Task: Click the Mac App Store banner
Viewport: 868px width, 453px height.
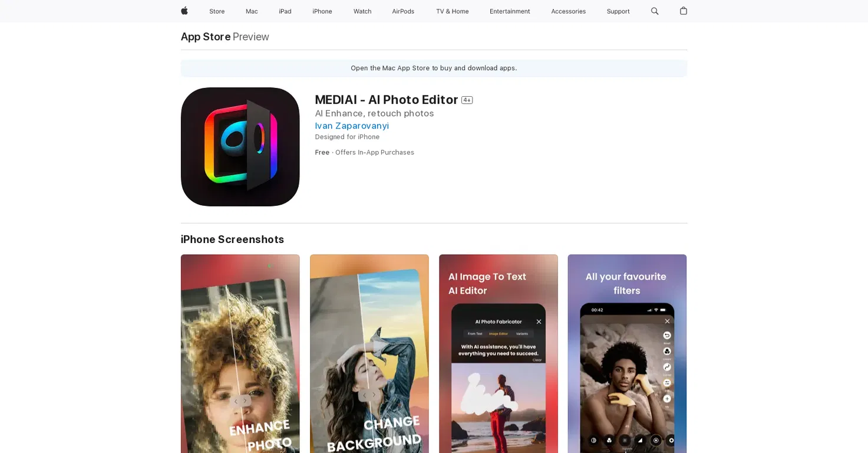Action: (434, 68)
